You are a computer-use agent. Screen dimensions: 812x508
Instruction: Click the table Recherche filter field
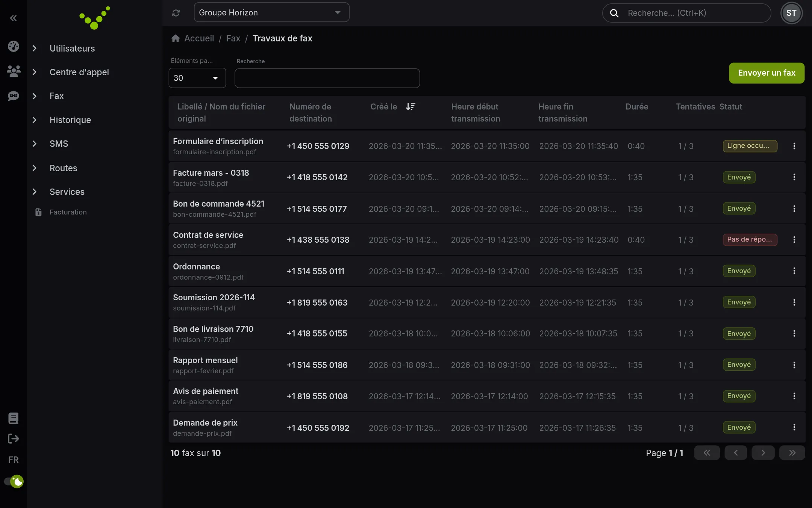(327, 78)
